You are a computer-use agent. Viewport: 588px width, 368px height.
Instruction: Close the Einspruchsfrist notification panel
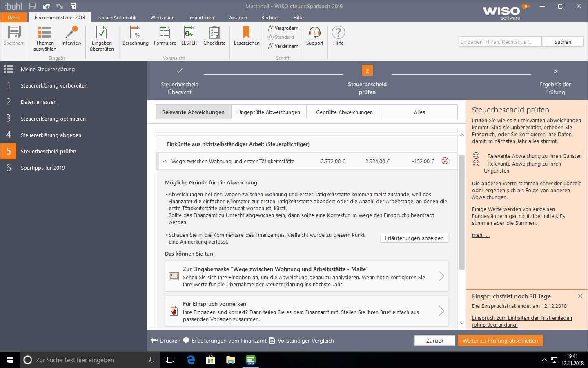580,296
